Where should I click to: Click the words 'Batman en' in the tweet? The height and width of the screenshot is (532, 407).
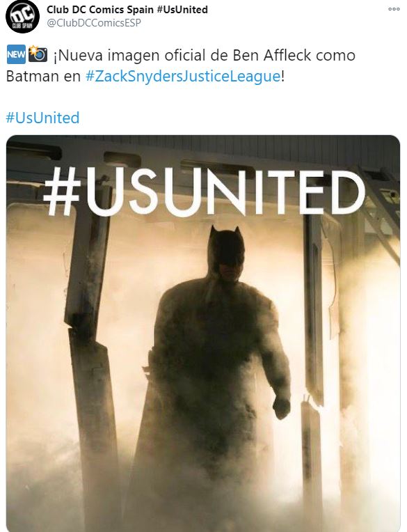click(x=43, y=76)
